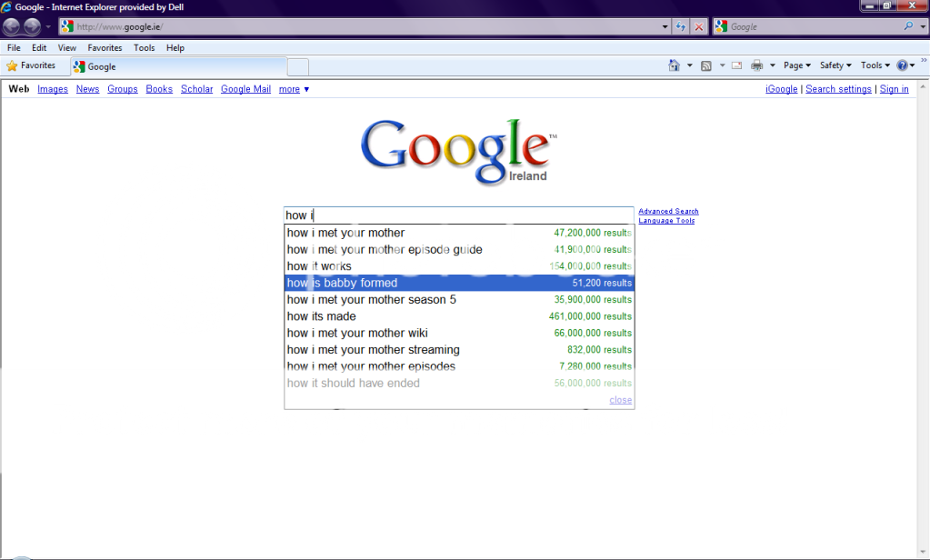This screenshot has width=930, height=560.
Task: Click the search magnifier in search box
Action: coord(908,27)
